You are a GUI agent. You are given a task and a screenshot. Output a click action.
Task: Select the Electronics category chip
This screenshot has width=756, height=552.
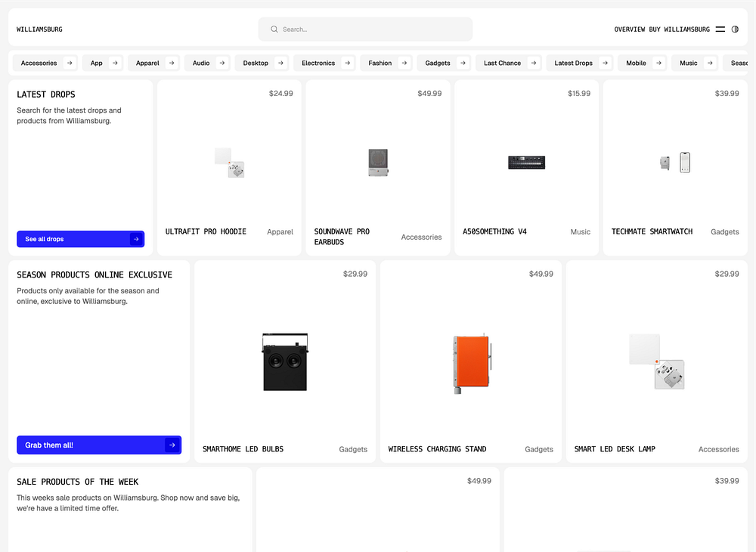[x=324, y=64]
